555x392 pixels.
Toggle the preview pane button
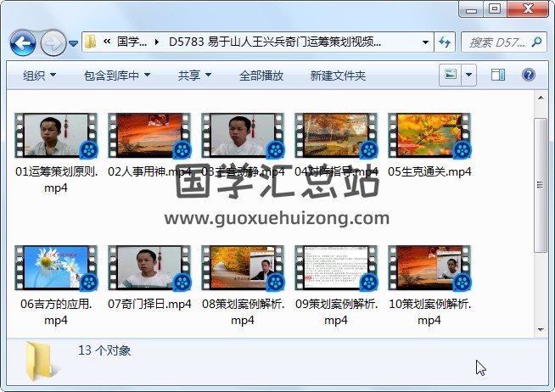click(498, 76)
